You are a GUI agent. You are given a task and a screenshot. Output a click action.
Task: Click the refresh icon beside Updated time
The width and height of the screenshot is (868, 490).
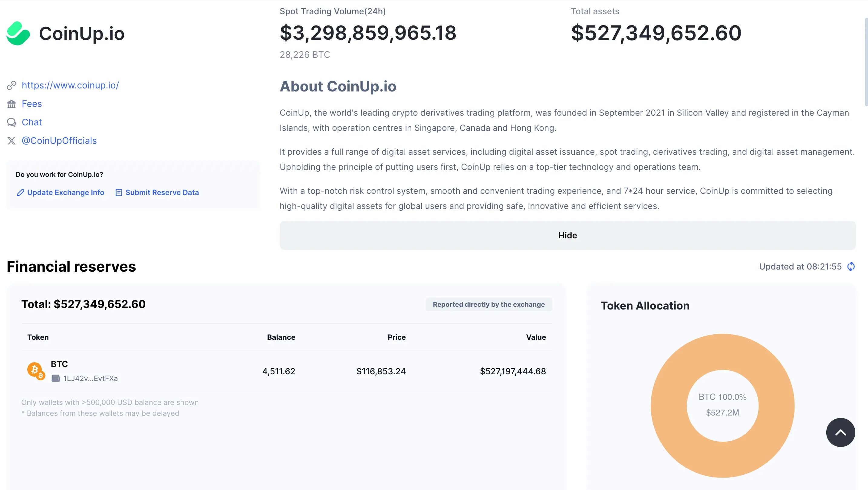[x=851, y=267]
